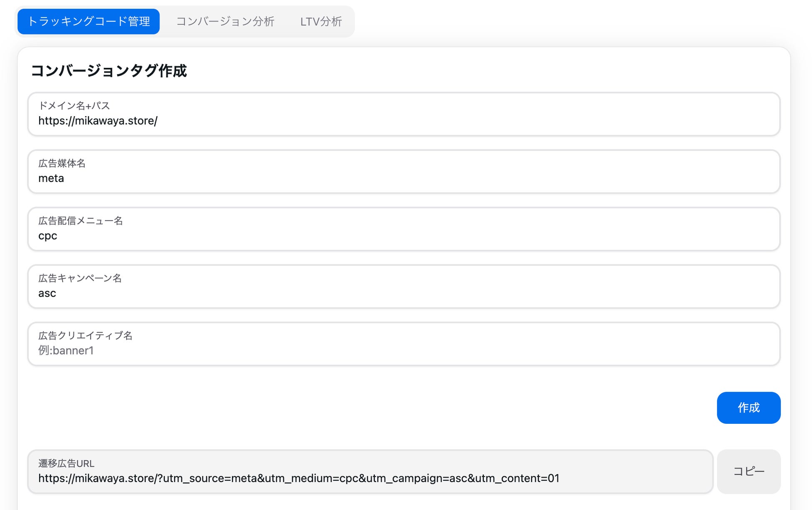Click the 遷移広告URL label text
This screenshot has height=510, width=812.
(x=66, y=463)
